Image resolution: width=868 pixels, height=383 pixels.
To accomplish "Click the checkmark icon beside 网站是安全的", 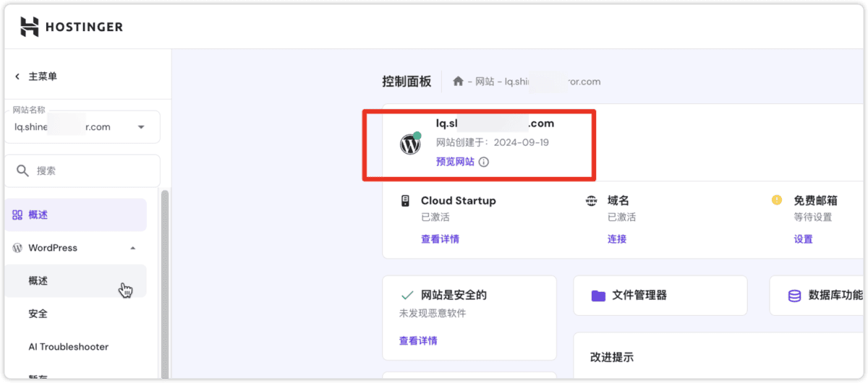I will coord(407,296).
